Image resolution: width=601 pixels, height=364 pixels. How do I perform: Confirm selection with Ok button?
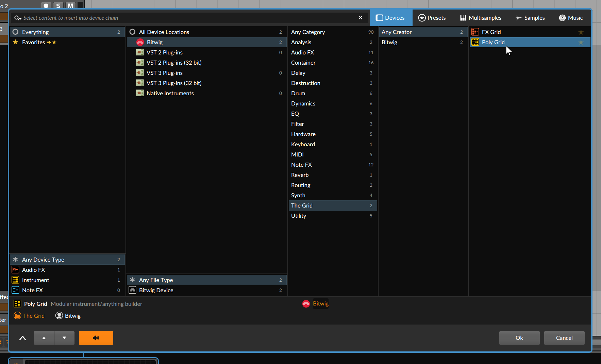[519, 338]
